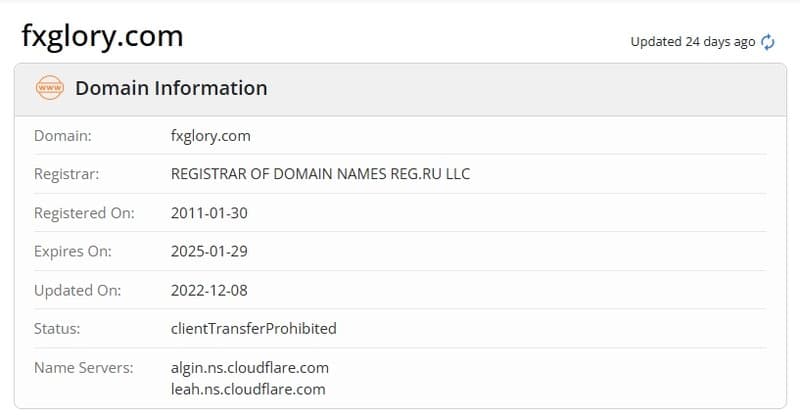Click the "Updated 24 days ago" text

[x=692, y=42]
